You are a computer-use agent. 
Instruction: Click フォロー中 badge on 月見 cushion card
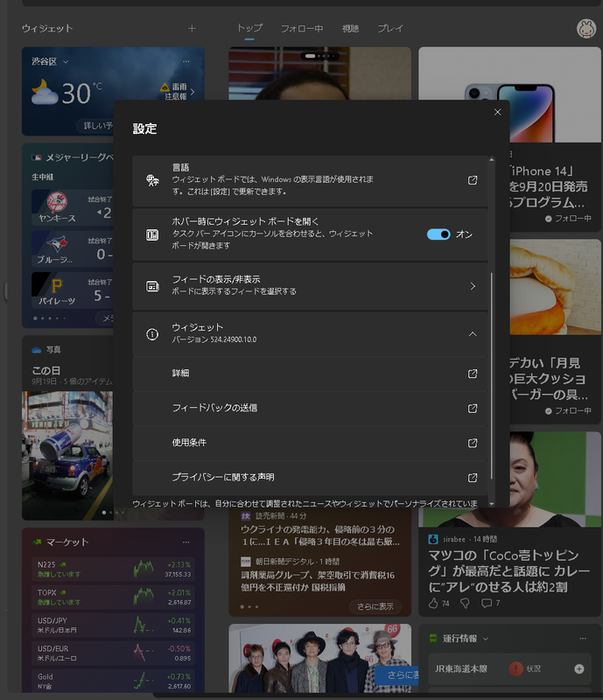tap(568, 410)
